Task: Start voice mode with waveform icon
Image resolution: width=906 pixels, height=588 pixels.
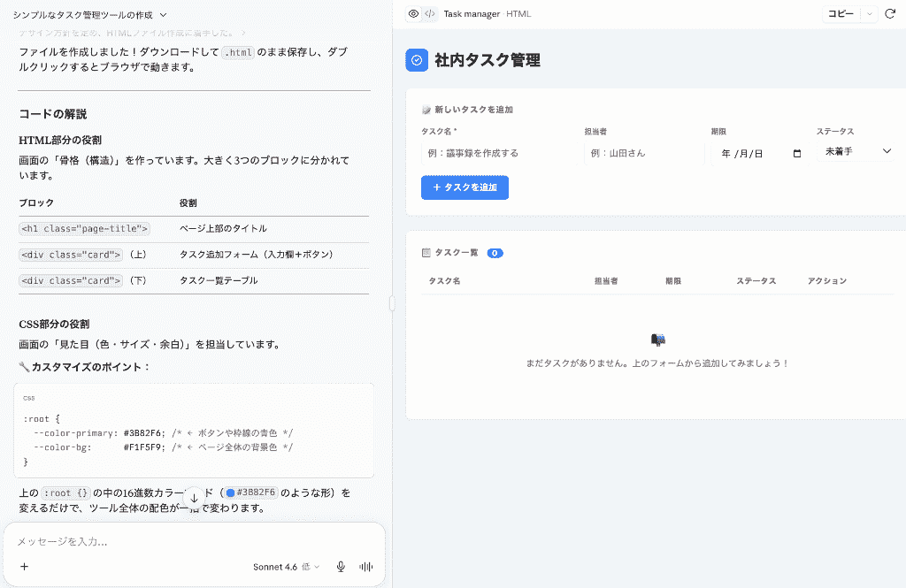Action: tap(365, 567)
